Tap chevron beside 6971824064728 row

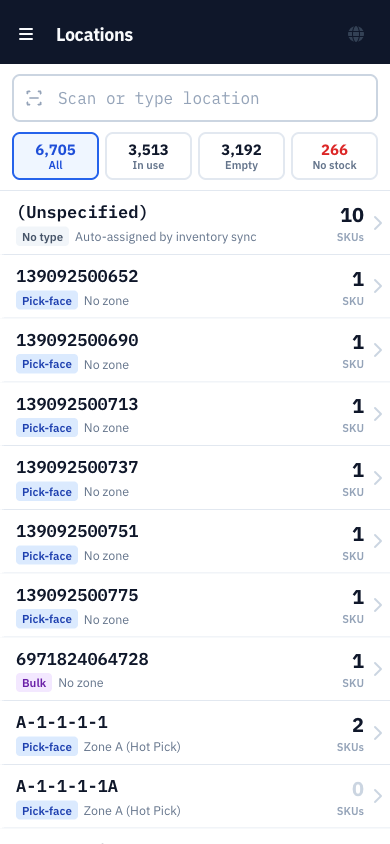pyautogui.click(x=378, y=669)
